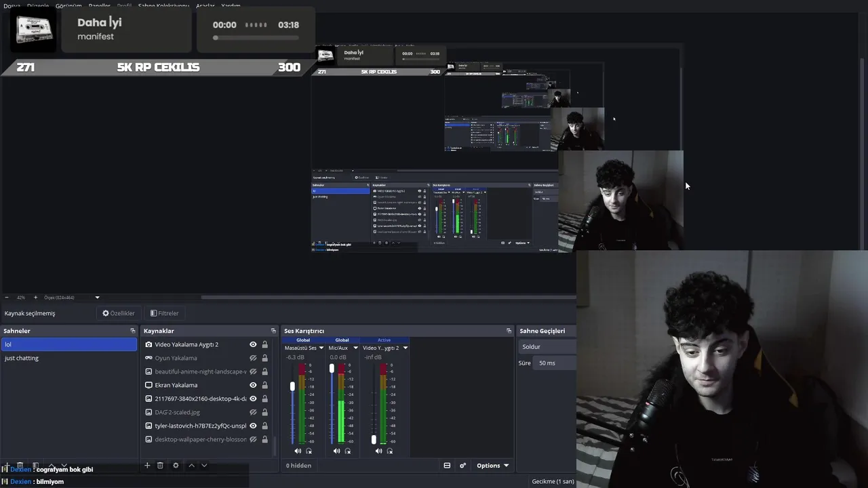Click the Oyun Yakalama gamepad icon

point(149,358)
